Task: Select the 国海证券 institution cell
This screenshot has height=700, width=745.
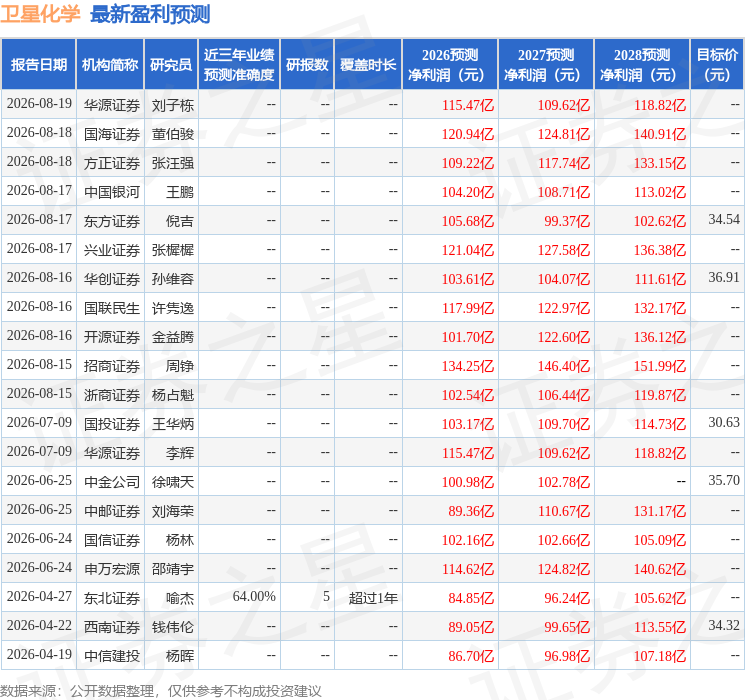Action: pyautogui.click(x=112, y=134)
